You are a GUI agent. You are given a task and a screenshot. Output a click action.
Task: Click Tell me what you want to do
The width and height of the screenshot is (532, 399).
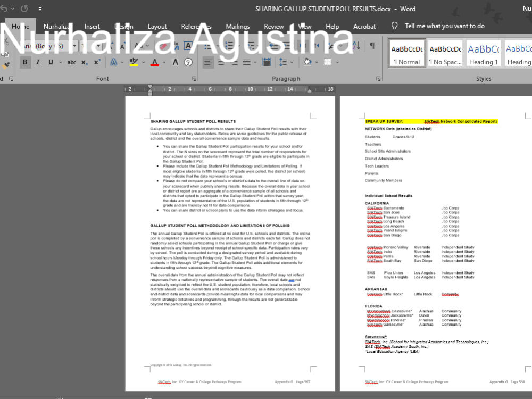[x=444, y=26]
